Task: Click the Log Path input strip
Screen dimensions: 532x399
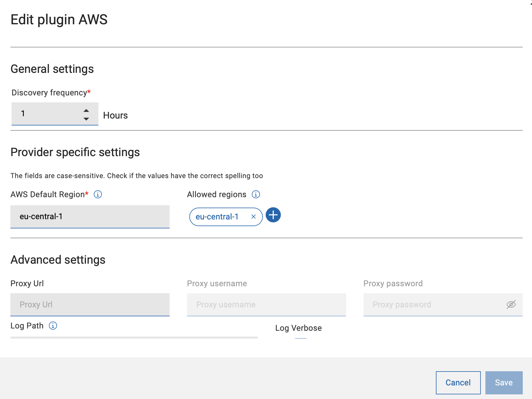Action: [134, 337]
